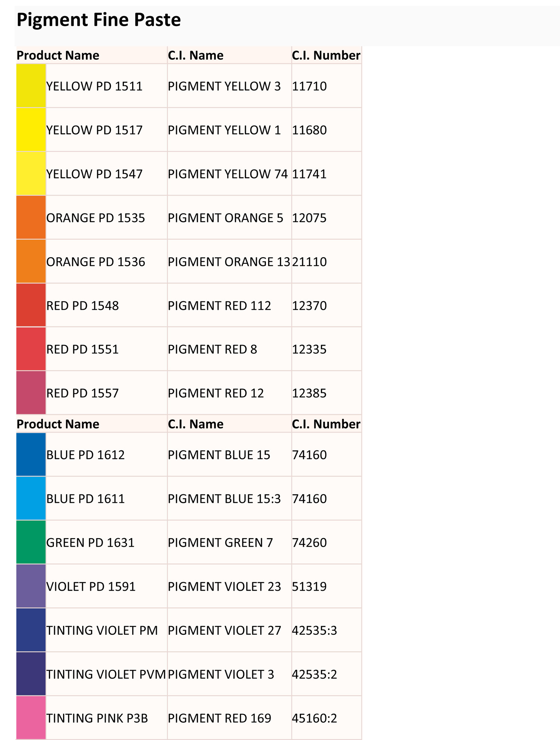
Task: Click C.I. number 11680
Action: [x=309, y=130]
